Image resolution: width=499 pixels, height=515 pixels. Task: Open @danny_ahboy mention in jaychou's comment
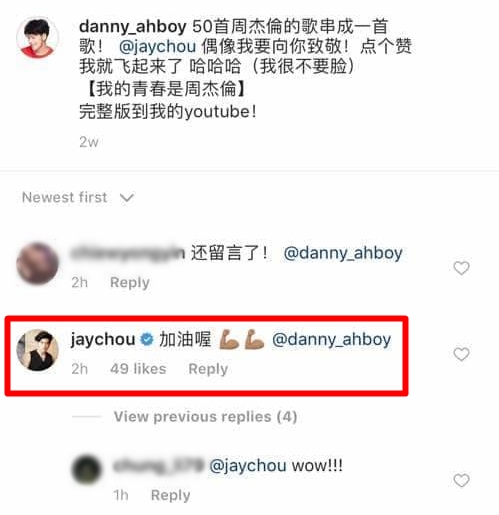[x=331, y=340]
